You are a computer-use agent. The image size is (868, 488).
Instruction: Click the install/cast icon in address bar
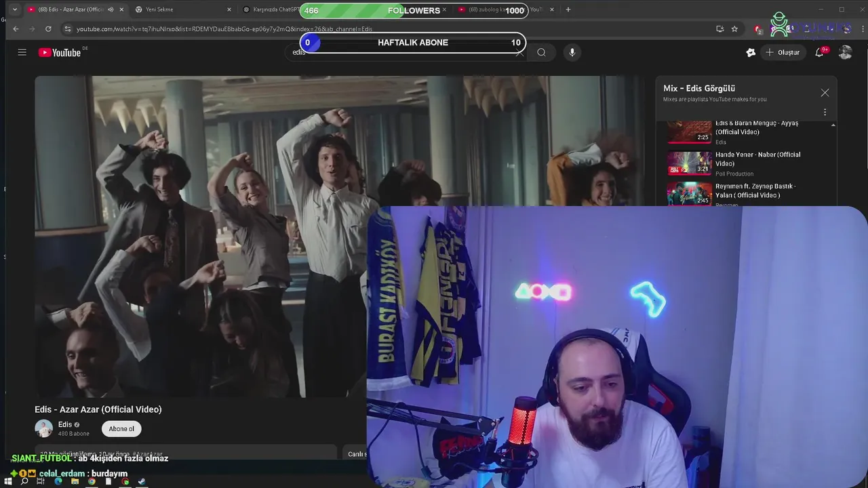[x=719, y=29]
